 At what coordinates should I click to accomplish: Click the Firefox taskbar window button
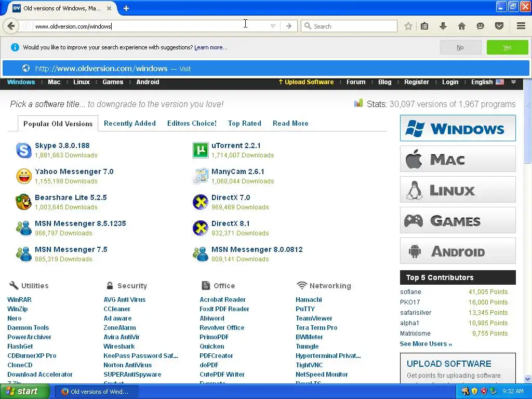(96, 392)
